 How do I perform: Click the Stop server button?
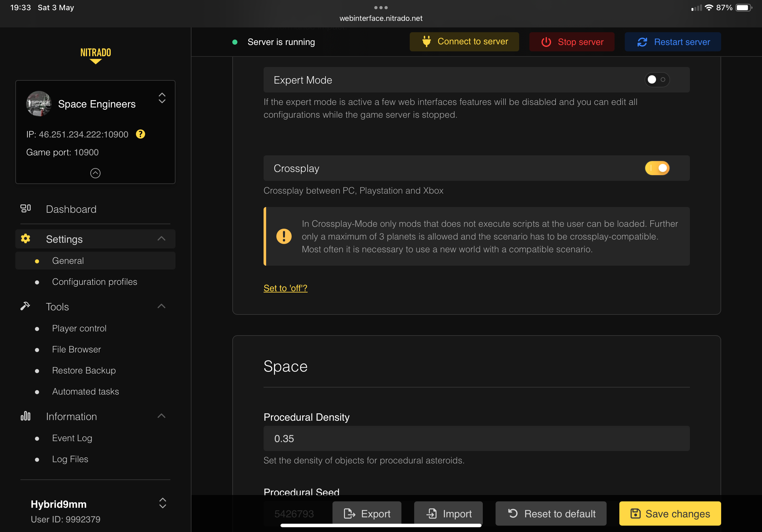point(571,42)
